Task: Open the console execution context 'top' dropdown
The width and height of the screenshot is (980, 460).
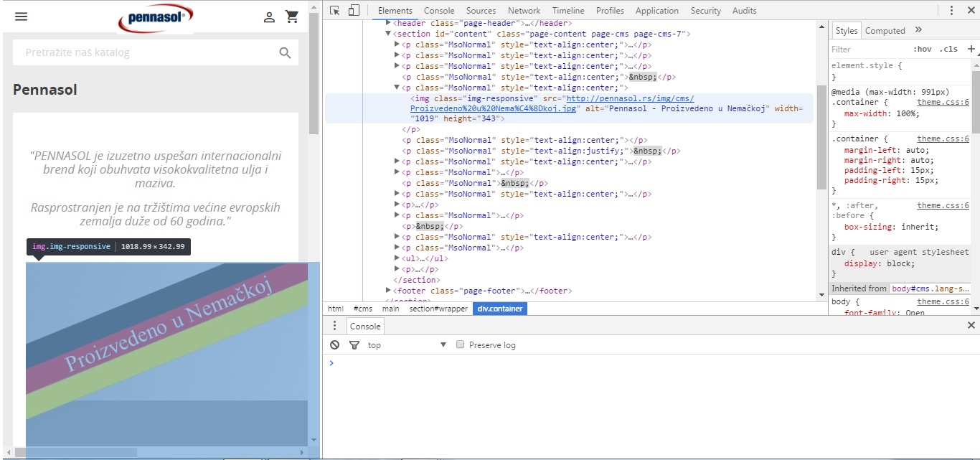Action: click(407, 345)
